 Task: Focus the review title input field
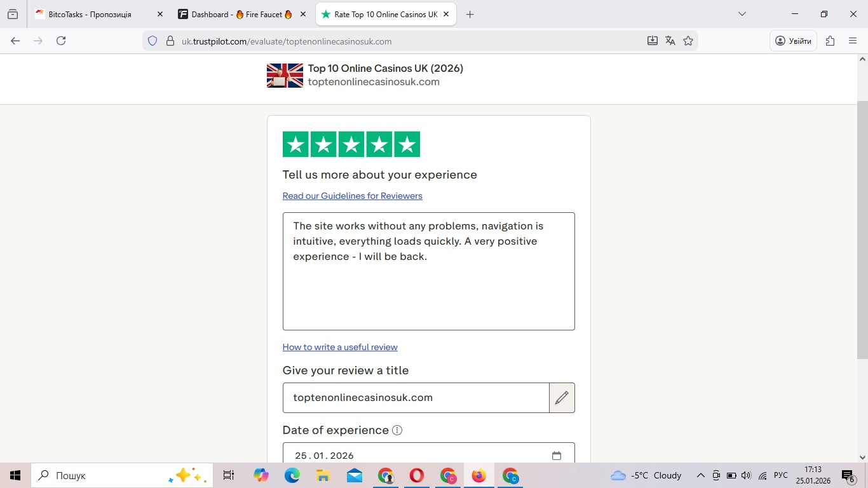pos(416,398)
